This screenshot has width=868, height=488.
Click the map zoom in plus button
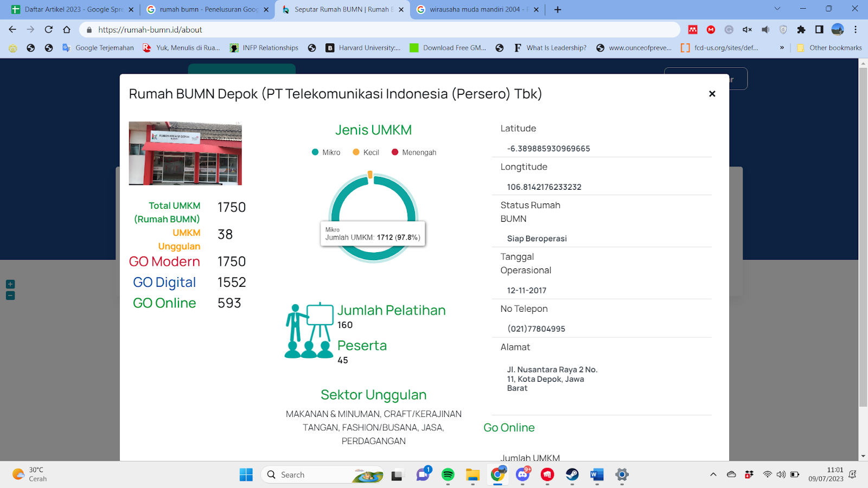(x=10, y=284)
